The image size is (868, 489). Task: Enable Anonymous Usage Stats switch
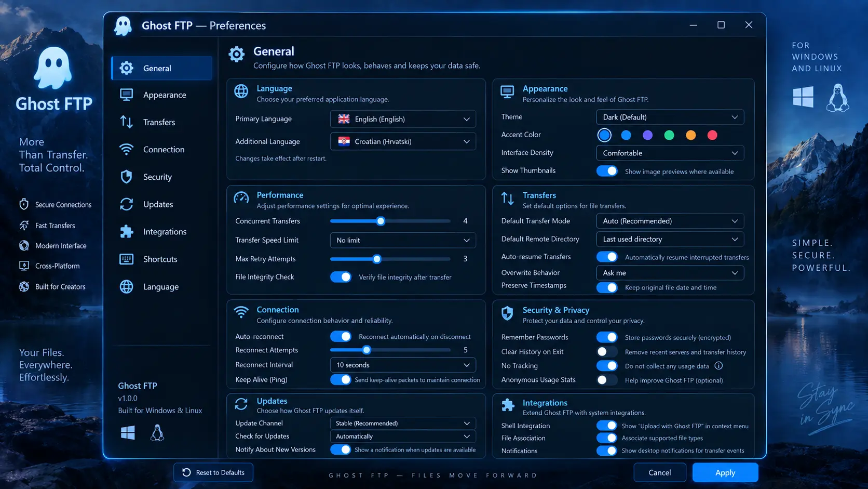pyautogui.click(x=607, y=380)
